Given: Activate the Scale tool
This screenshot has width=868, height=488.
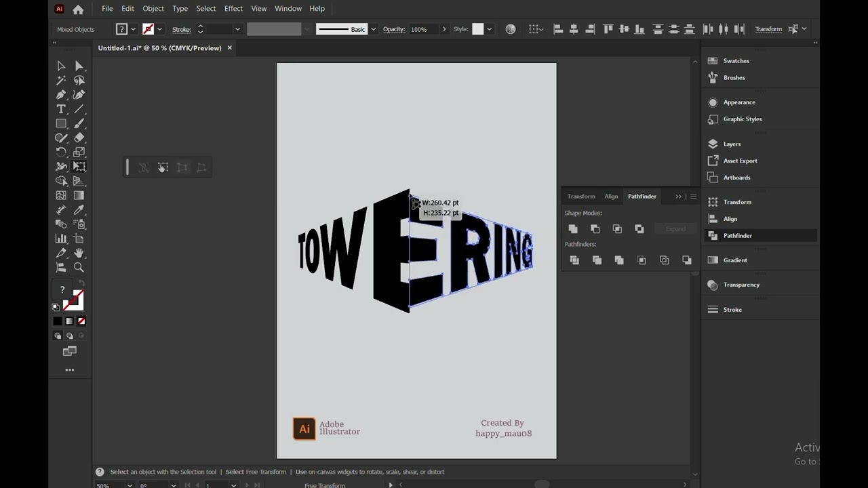Looking at the screenshot, I should pos(79,152).
